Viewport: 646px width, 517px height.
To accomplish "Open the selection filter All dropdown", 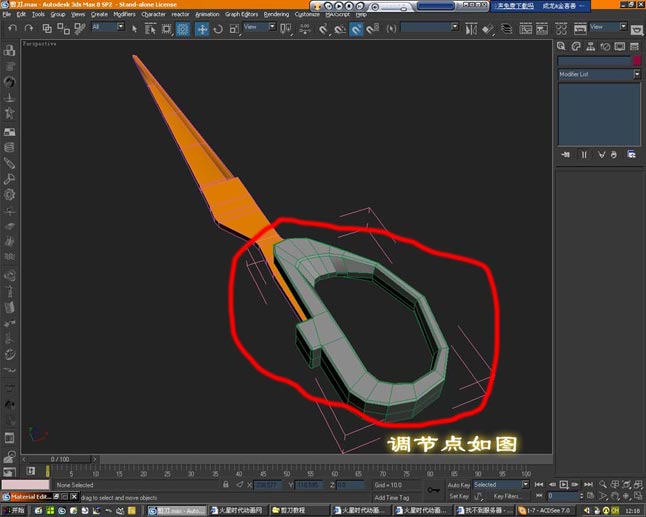I will pyautogui.click(x=108, y=27).
